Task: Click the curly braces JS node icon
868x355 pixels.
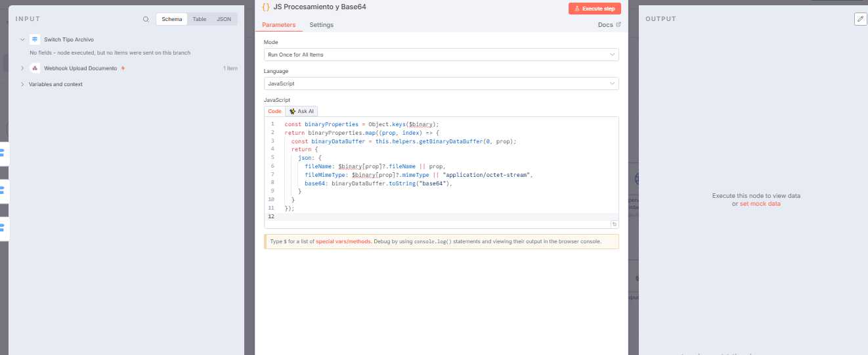Action: [266, 6]
